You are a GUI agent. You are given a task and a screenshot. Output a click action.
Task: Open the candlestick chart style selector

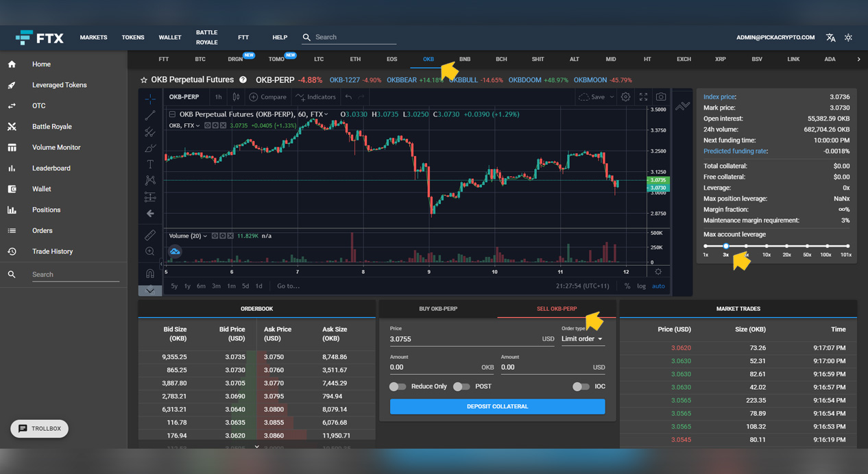236,97
